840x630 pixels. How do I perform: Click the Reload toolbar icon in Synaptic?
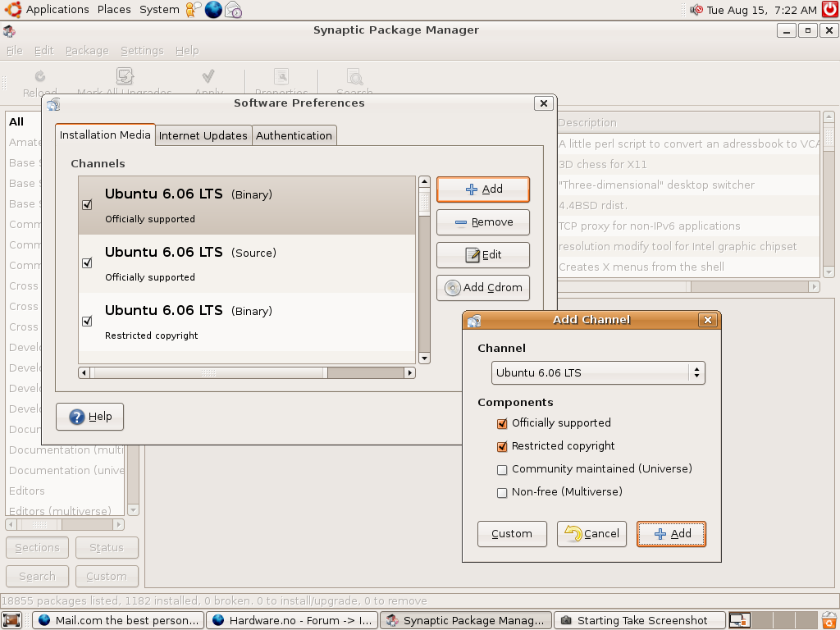coord(40,76)
